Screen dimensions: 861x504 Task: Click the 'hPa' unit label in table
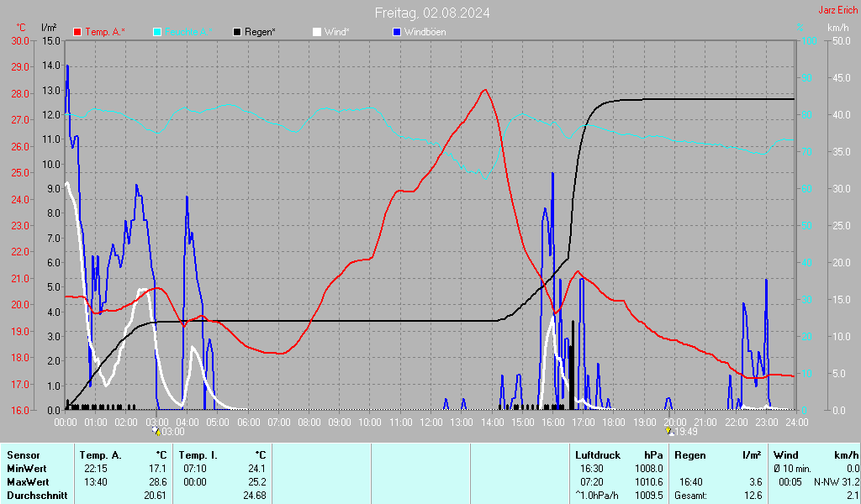coord(653,455)
